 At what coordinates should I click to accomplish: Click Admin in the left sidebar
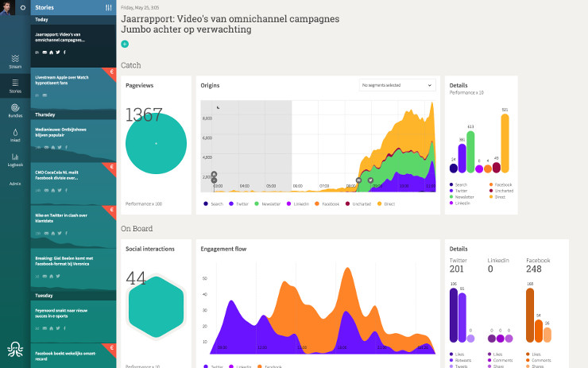coord(15,184)
